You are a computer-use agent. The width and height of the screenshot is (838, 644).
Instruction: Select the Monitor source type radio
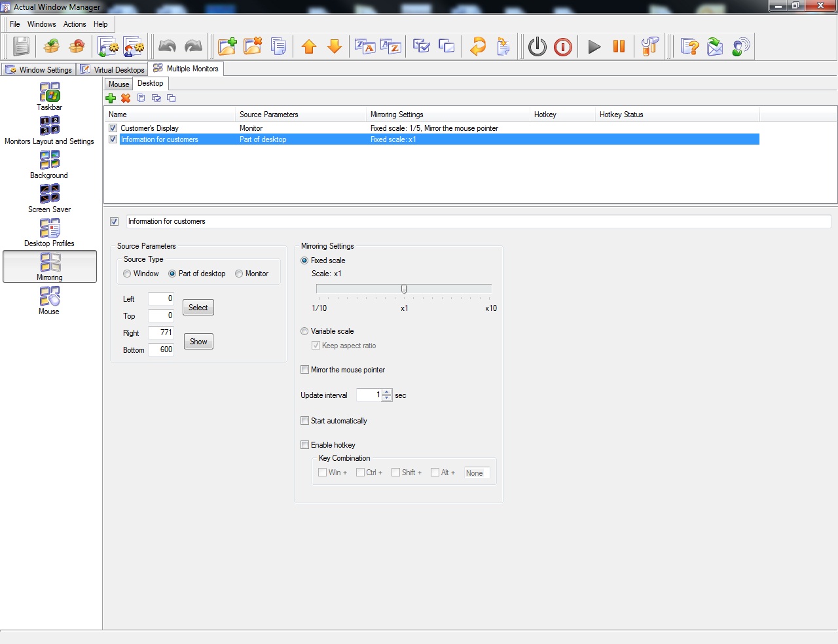point(239,274)
